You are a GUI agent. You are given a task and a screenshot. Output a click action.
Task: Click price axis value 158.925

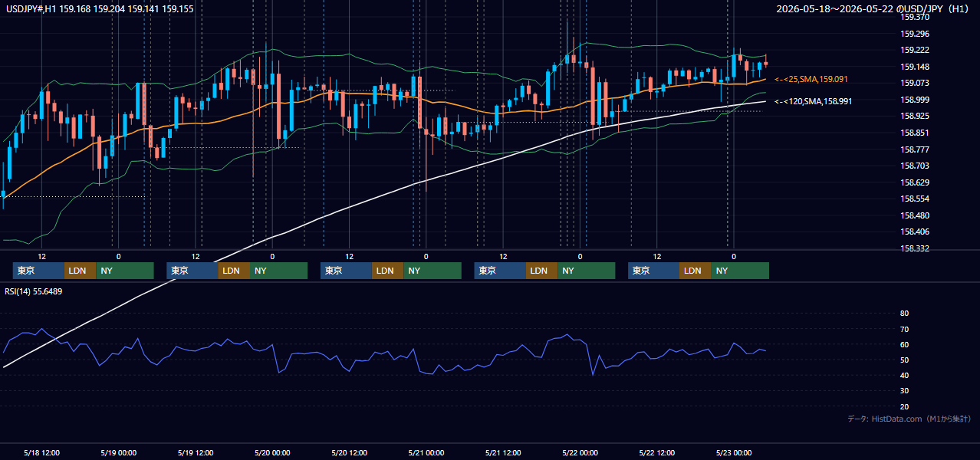[915, 116]
